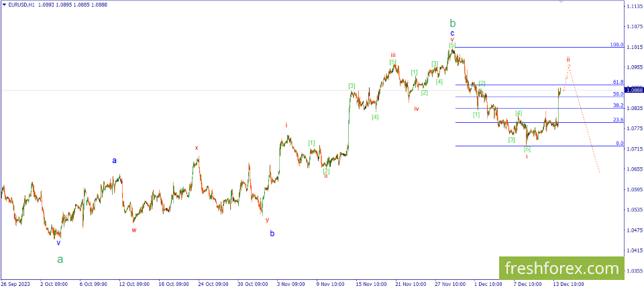Click the 18 Oct 09:00 date label

[172, 284]
